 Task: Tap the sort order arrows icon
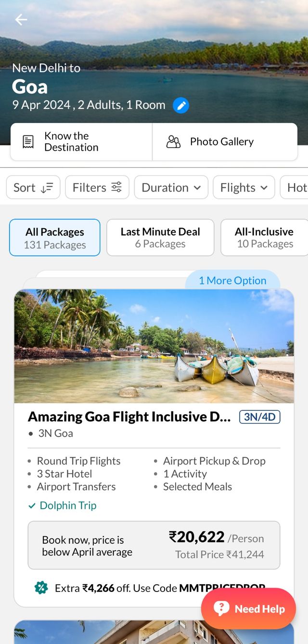point(47,187)
